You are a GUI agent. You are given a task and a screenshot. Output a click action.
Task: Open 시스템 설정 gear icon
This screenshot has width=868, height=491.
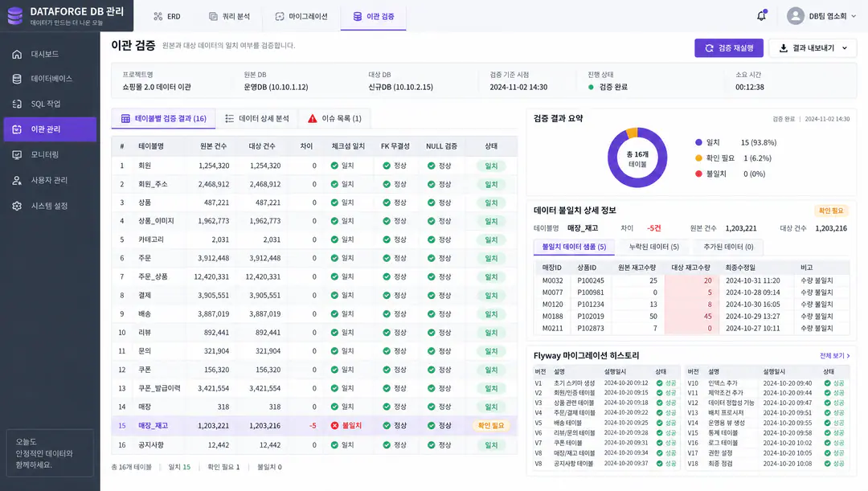[x=17, y=206]
